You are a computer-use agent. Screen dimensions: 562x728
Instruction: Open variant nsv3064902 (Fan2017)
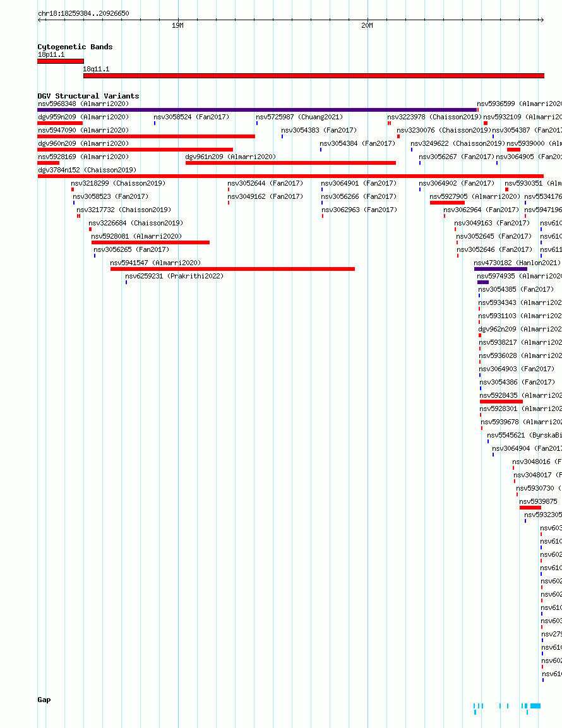click(x=457, y=183)
